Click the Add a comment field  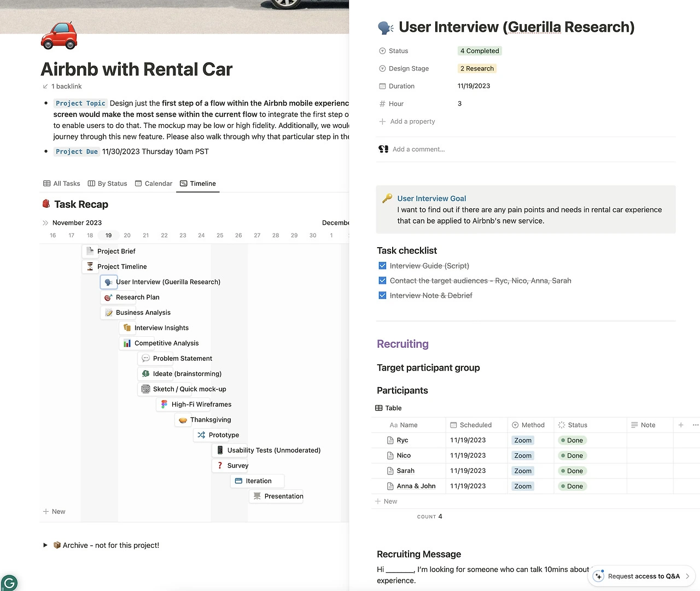[419, 149]
